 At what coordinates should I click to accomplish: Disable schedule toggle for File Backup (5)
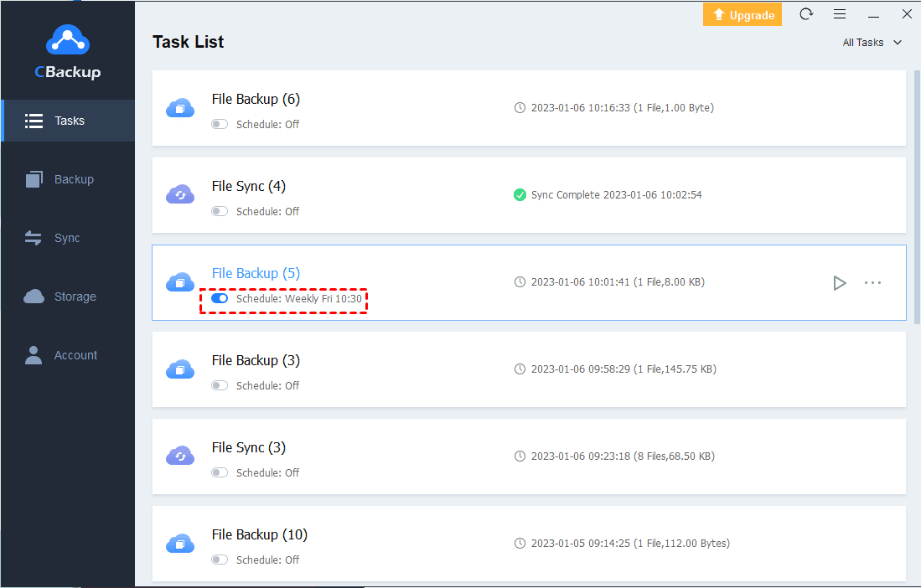pyautogui.click(x=220, y=299)
